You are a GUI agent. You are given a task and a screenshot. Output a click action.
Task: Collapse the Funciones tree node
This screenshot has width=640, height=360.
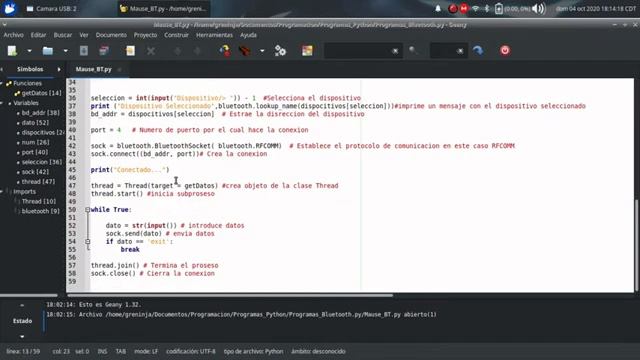pos(2,83)
